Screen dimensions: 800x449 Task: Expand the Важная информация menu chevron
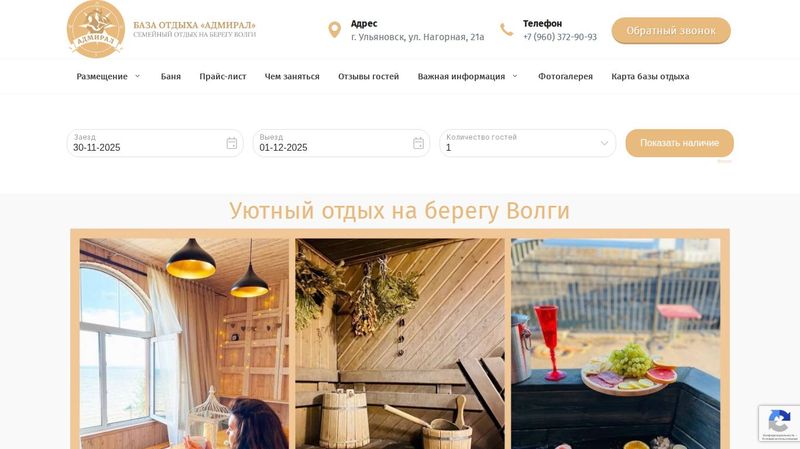[x=515, y=76]
